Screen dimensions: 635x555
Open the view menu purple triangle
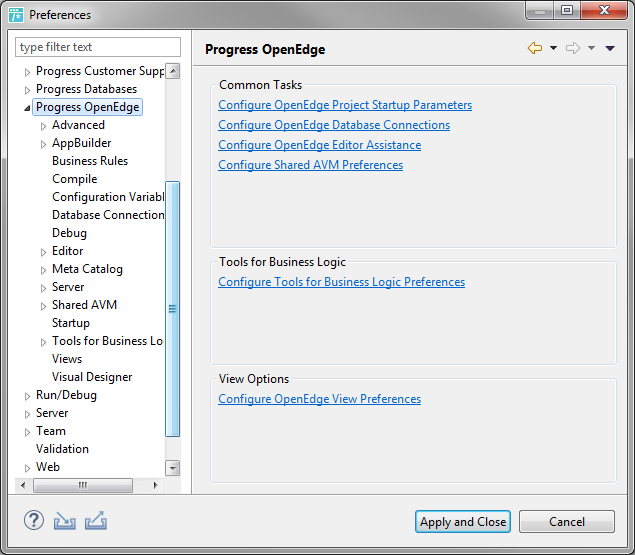click(x=610, y=48)
